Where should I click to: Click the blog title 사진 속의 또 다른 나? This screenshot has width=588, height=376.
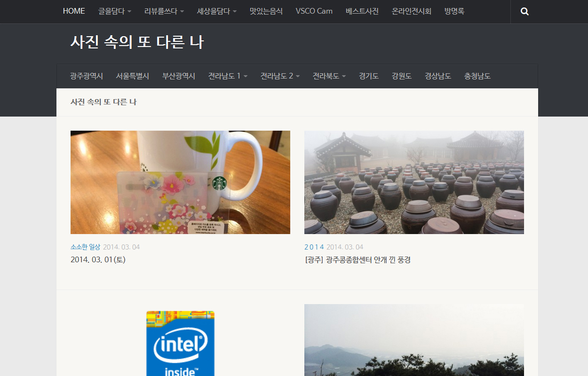click(x=137, y=42)
